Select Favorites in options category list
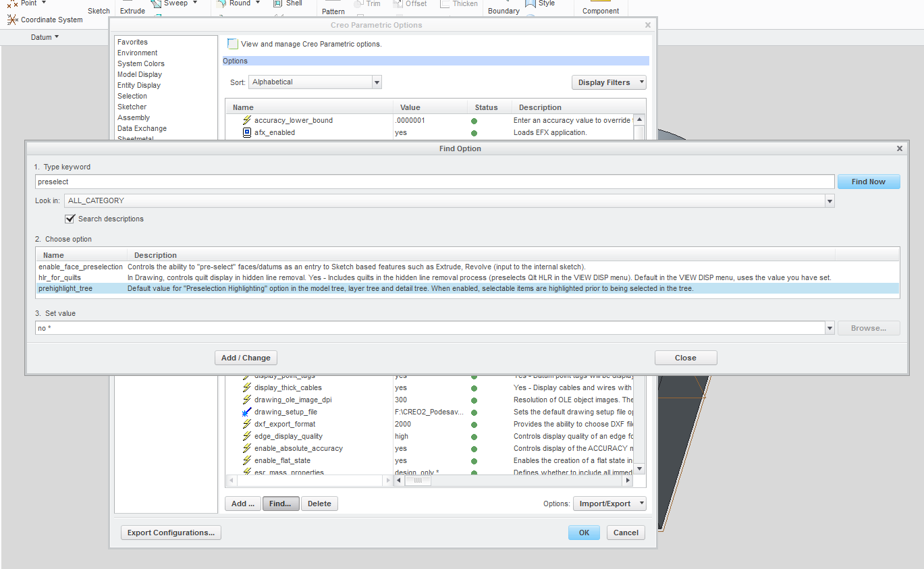 pos(132,42)
